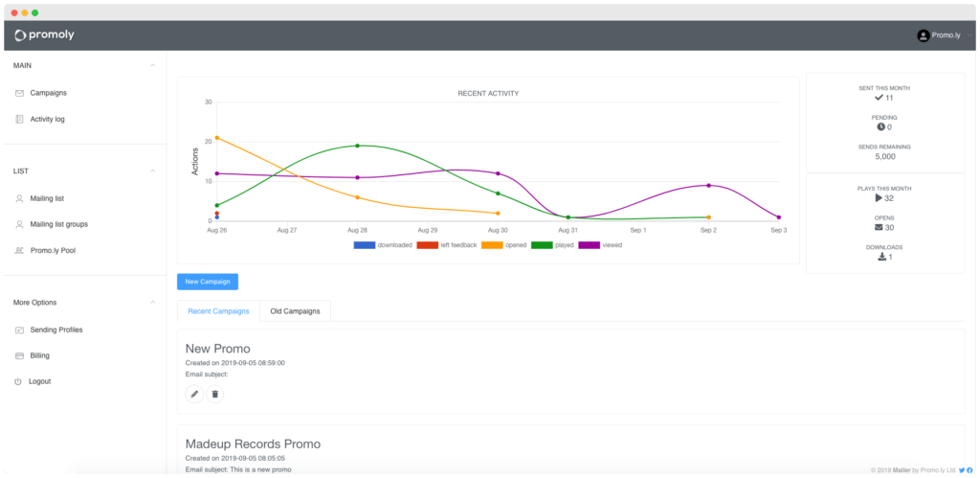980x478 pixels.
Task: Click the green played point at Aug 28
Action: 358,146
